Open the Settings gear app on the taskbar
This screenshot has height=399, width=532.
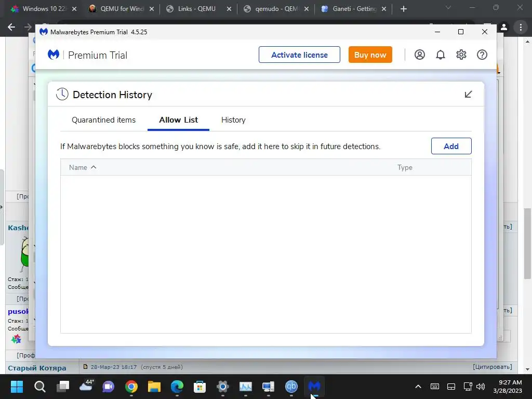[x=222, y=387]
